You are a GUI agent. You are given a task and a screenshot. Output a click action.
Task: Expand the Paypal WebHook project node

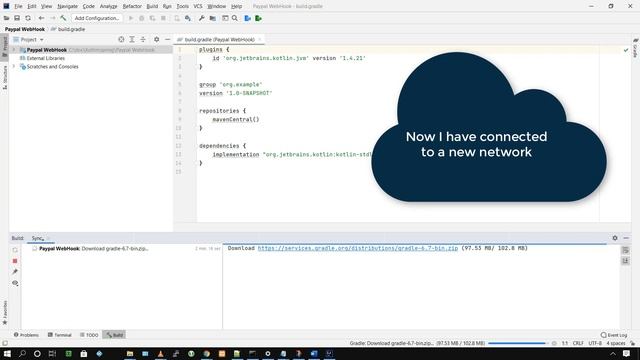click(14, 50)
